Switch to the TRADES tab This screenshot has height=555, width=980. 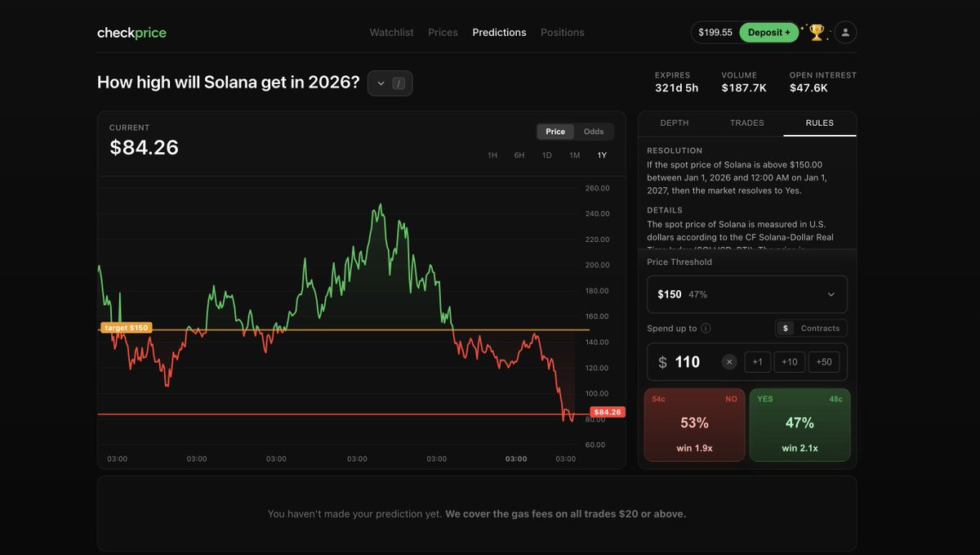(747, 123)
